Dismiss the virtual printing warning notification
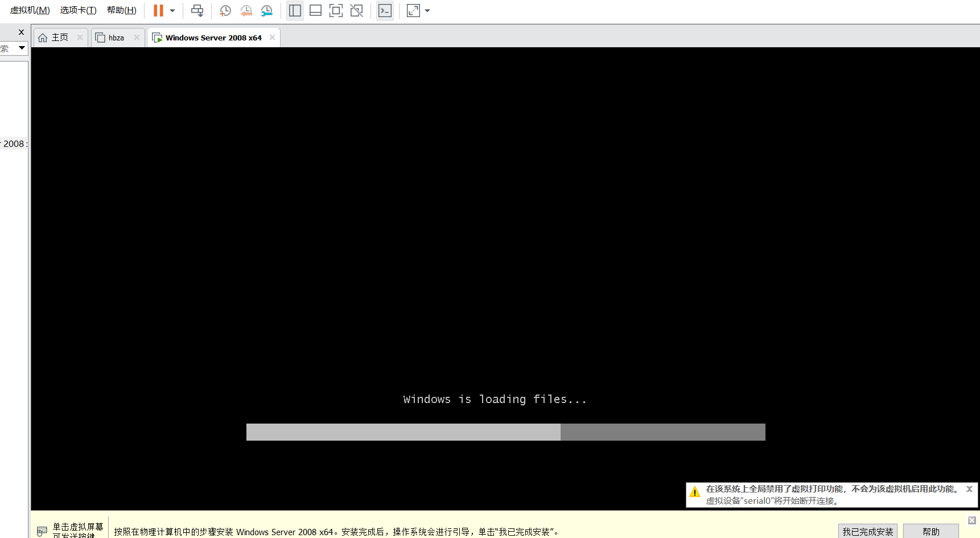This screenshot has width=980, height=538. [969, 489]
